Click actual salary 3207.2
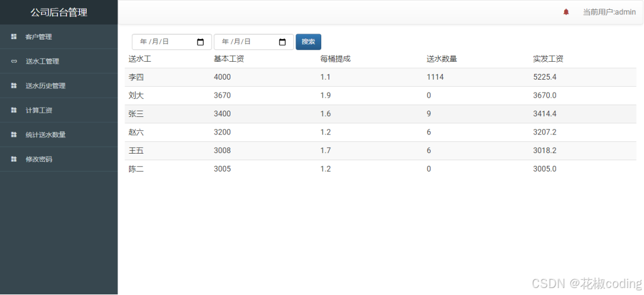Screen dimensions: 644x295 click(x=545, y=132)
